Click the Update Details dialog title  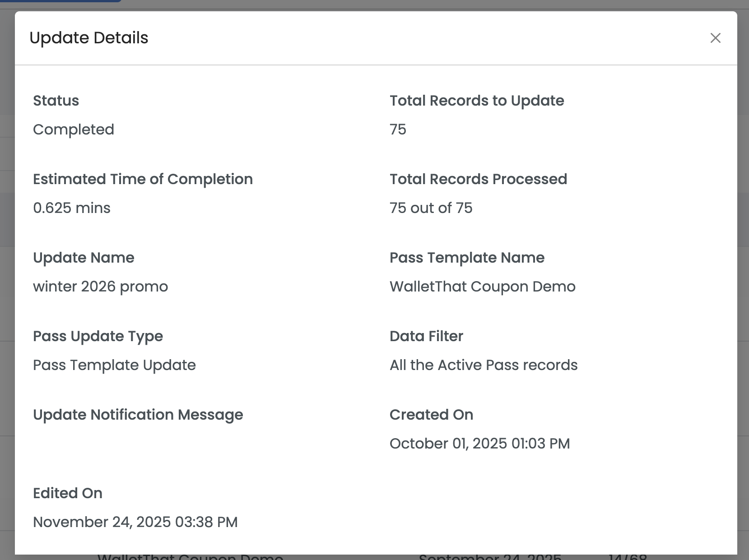(x=89, y=38)
